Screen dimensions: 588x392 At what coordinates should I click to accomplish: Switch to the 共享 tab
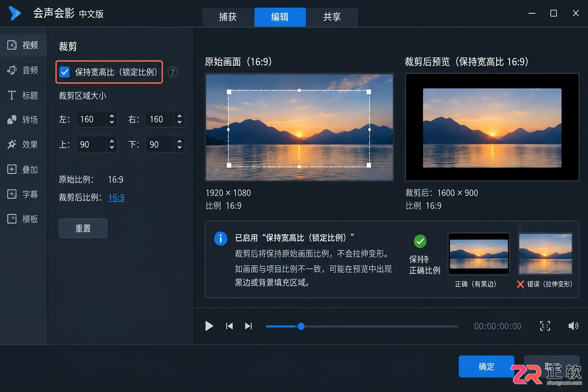pyautogui.click(x=332, y=17)
